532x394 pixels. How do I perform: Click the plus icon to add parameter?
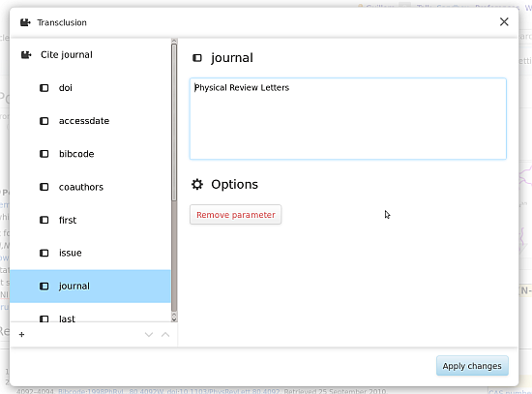[x=21, y=335]
